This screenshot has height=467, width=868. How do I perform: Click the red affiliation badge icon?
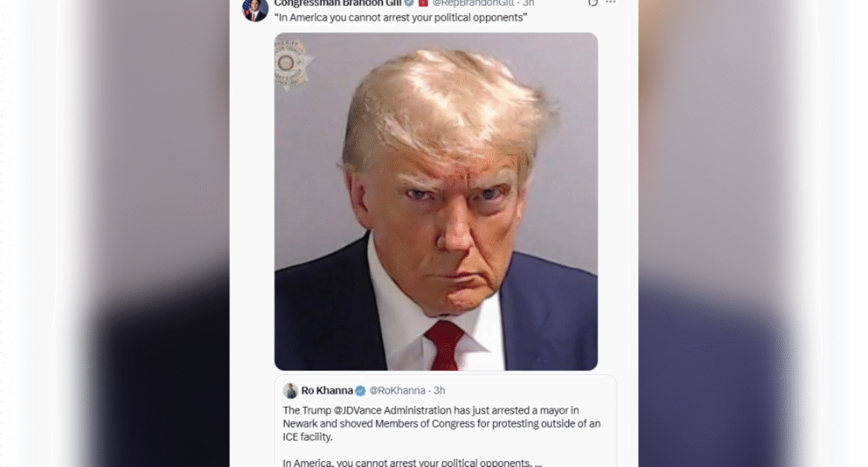click(x=423, y=3)
